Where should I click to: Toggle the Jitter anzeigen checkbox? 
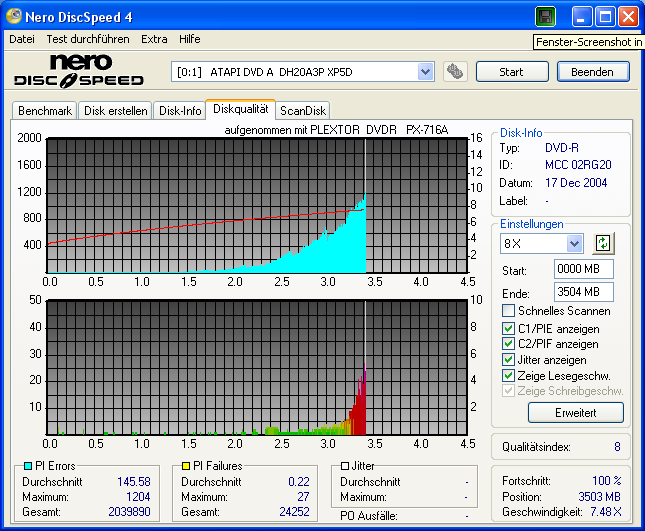pos(509,360)
